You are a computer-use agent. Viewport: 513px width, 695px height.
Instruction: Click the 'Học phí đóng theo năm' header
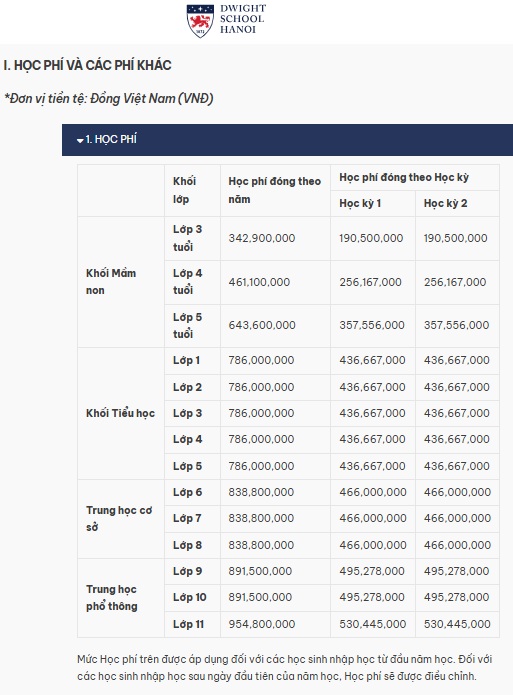click(x=274, y=190)
